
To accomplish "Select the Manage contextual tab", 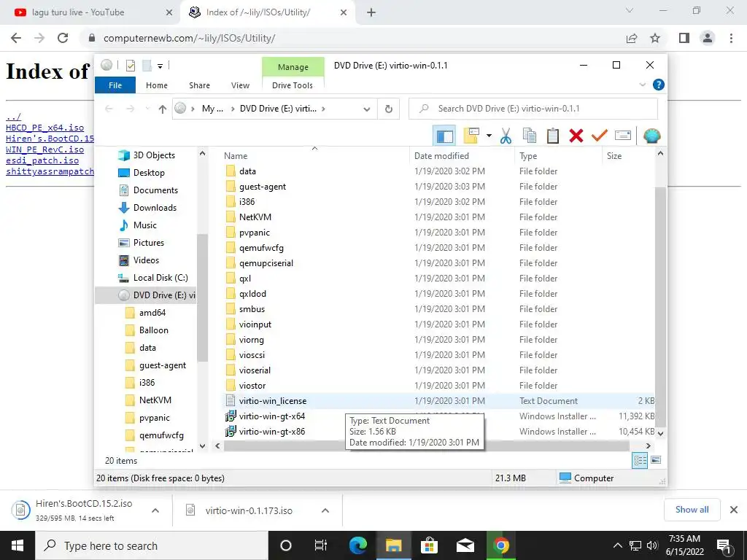I will tap(293, 67).
